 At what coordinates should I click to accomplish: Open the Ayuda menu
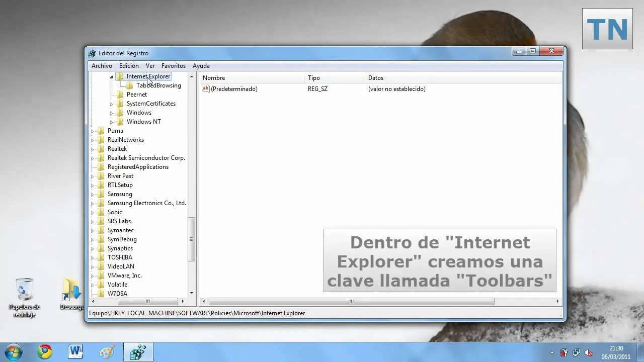(x=201, y=66)
